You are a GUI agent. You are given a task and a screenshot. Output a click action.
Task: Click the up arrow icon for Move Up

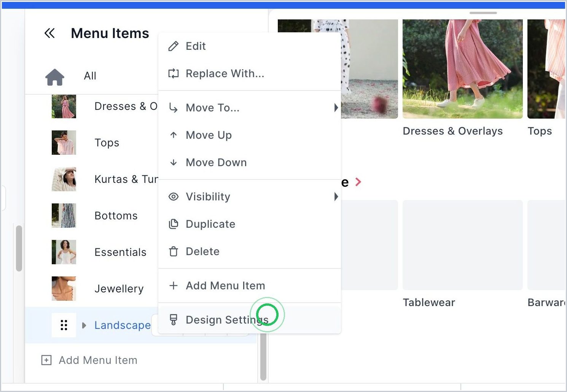[x=174, y=135]
